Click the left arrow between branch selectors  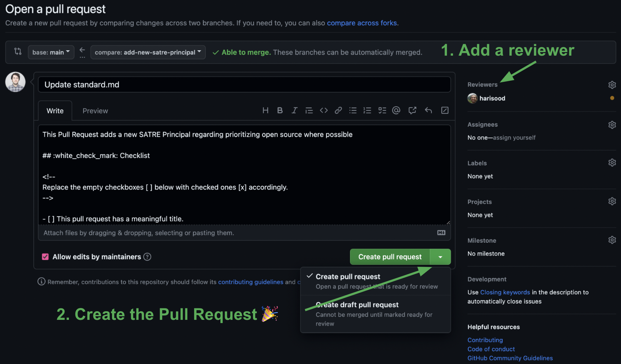click(82, 50)
